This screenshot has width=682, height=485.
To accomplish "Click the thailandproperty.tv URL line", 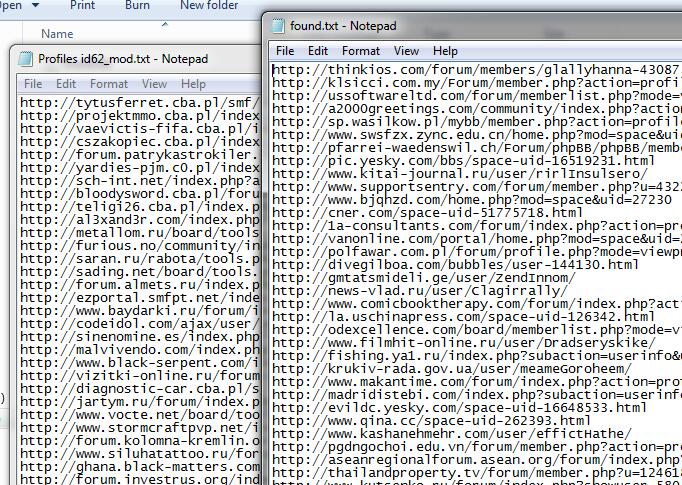I will point(477,473).
